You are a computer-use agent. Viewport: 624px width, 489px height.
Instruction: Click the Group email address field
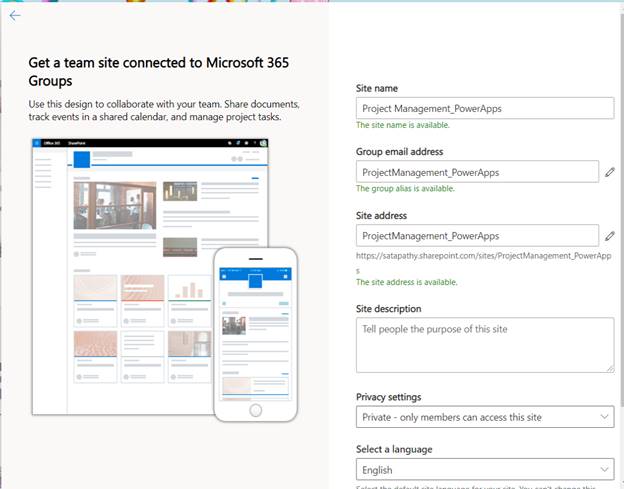pyautogui.click(x=477, y=172)
